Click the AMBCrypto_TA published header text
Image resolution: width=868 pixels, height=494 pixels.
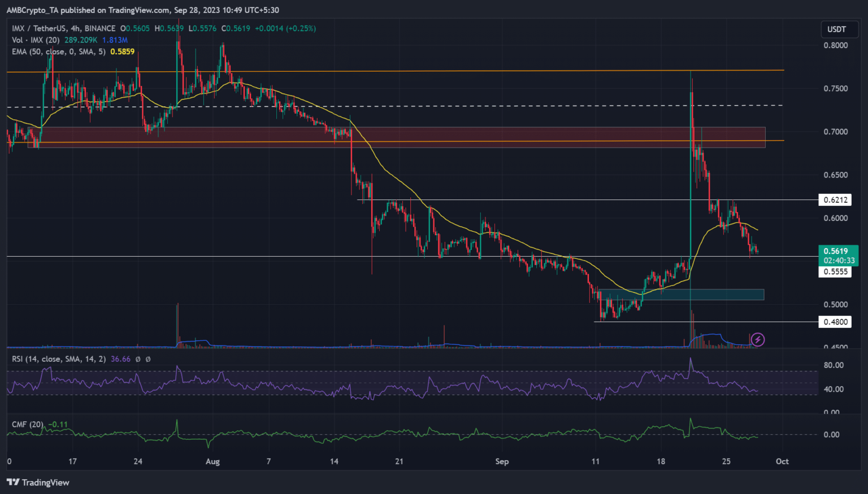142,10
